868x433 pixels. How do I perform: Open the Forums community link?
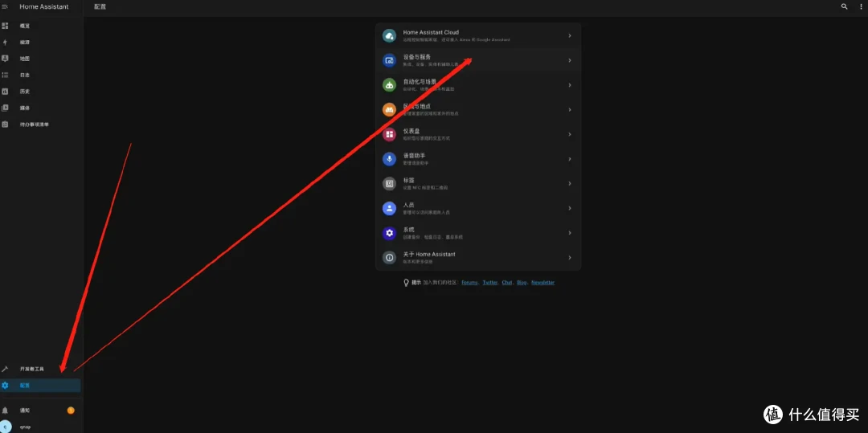tap(469, 283)
